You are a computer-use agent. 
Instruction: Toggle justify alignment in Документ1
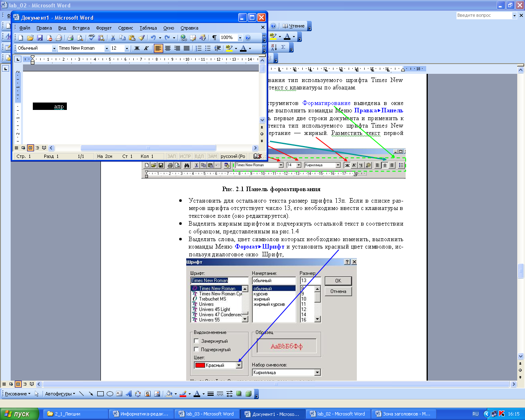pos(187,48)
